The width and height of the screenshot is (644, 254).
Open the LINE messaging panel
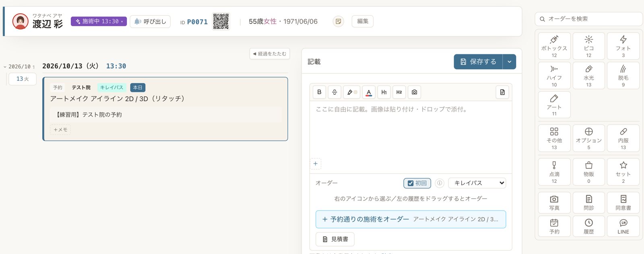(x=623, y=226)
